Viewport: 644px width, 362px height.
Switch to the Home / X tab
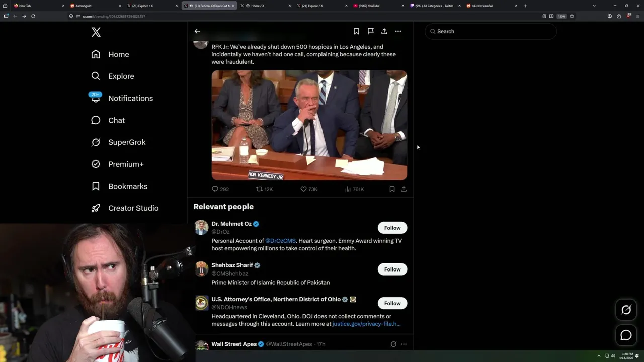click(x=266, y=6)
